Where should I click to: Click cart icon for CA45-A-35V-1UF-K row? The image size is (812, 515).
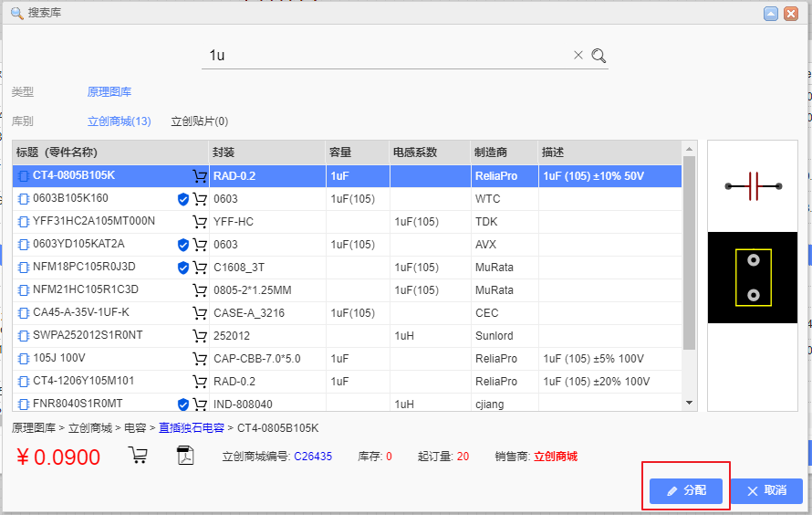[x=200, y=313]
